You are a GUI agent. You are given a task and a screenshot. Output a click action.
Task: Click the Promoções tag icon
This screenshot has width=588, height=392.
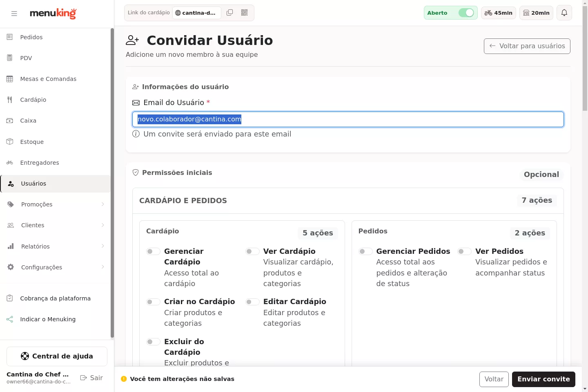point(11,204)
